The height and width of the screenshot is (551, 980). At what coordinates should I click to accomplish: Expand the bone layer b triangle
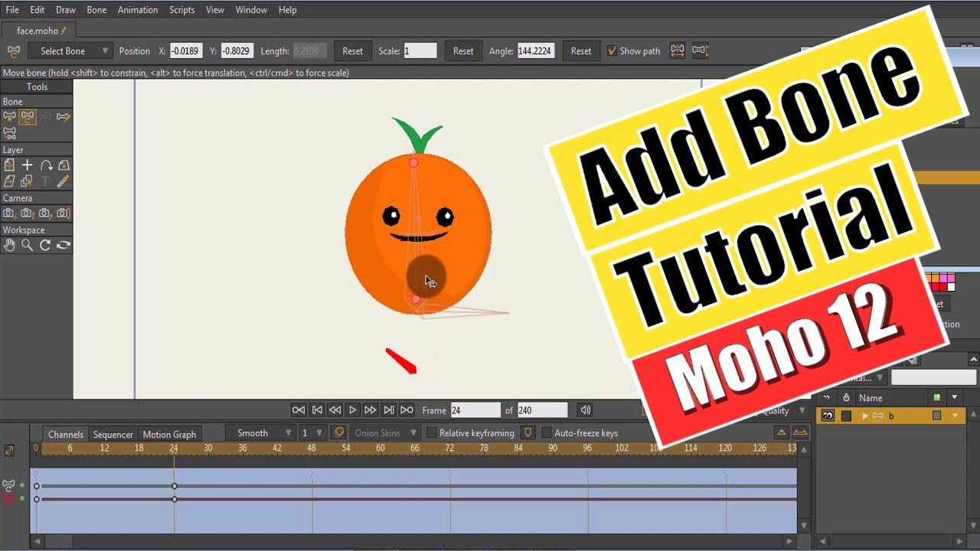coord(865,416)
